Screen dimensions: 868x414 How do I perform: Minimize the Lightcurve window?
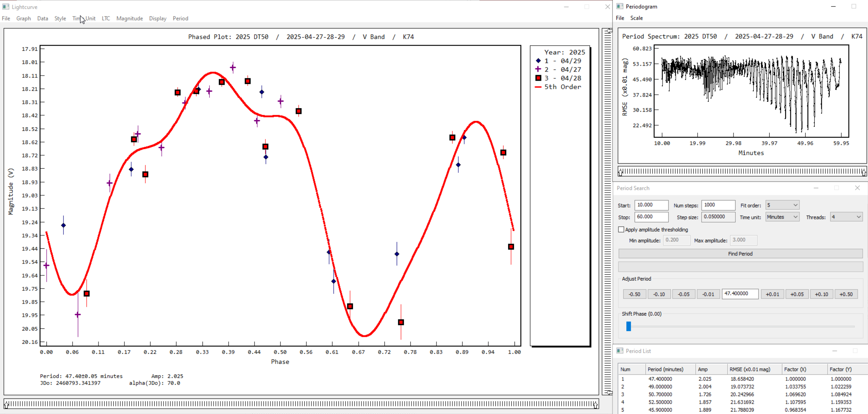coord(566,7)
